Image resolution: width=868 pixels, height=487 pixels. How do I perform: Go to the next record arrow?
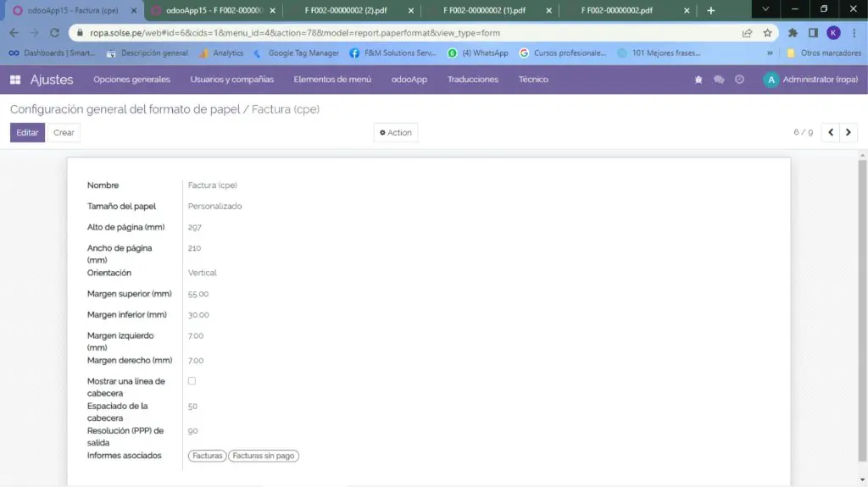(x=849, y=132)
